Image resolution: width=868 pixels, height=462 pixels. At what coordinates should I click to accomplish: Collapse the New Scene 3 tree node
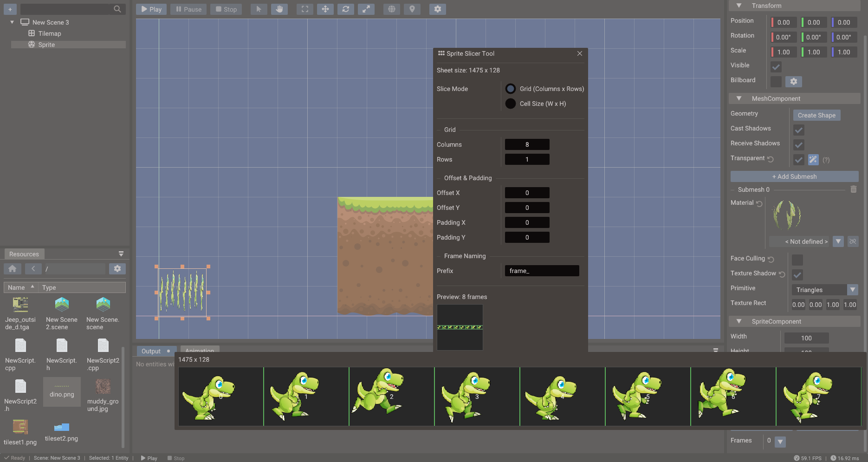(12, 22)
